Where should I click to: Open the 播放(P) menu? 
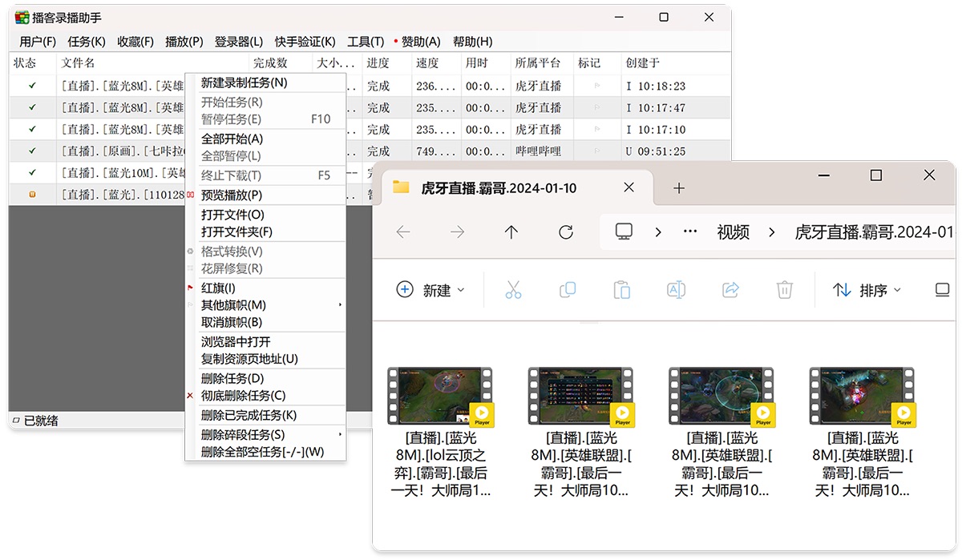[184, 42]
